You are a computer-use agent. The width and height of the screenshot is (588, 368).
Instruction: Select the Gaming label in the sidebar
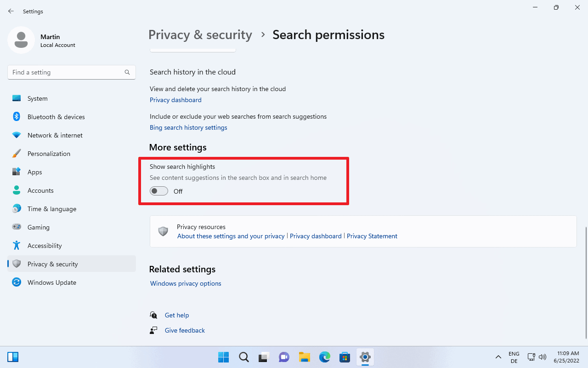pyautogui.click(x=39, y=227)
